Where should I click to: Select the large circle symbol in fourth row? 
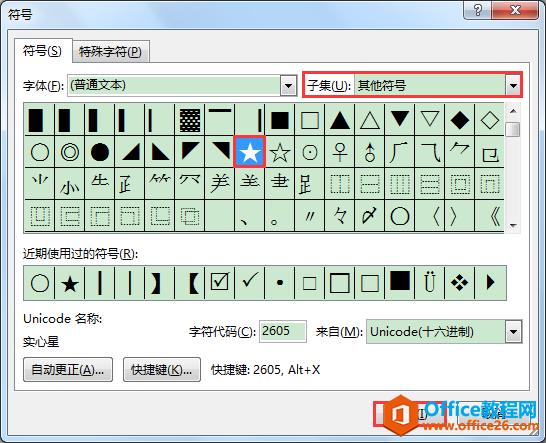[400, 216]
